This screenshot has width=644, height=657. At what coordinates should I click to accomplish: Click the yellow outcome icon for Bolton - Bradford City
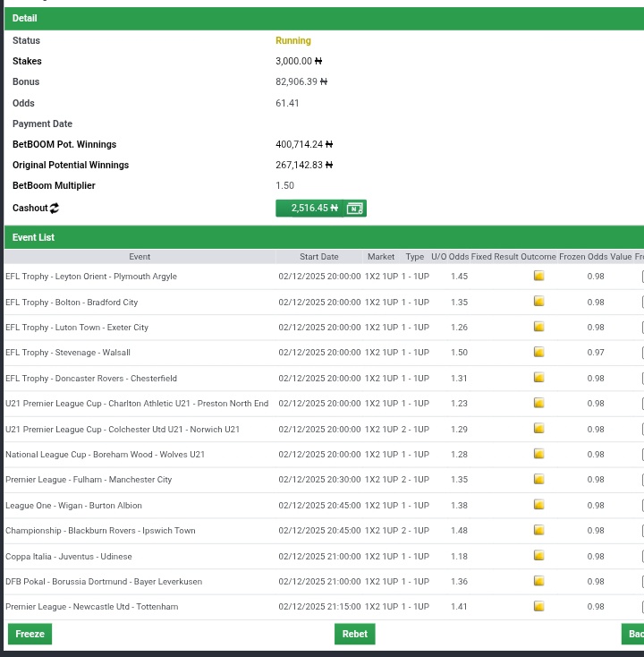[538, 302]
